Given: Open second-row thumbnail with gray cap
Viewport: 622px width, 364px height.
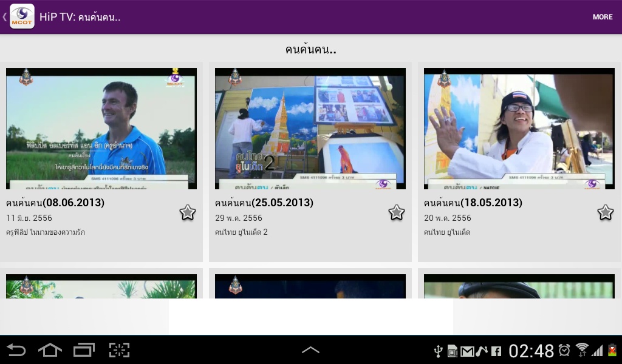Looking at the screenshot, I should (x=519, y=286).
